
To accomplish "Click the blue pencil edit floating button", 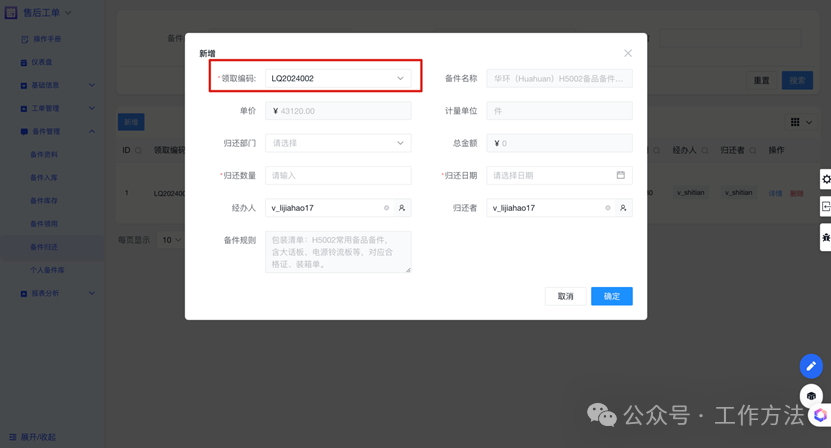I will pyautogui.click(x=811, y=366).
